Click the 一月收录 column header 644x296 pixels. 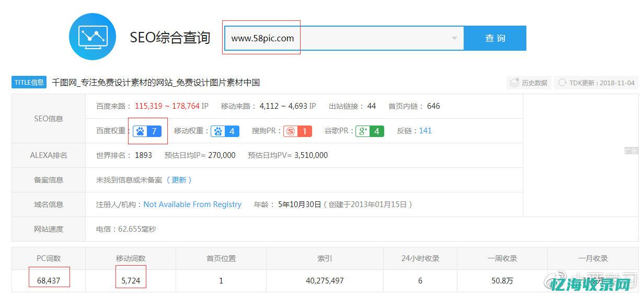click(x=593, y=258)
